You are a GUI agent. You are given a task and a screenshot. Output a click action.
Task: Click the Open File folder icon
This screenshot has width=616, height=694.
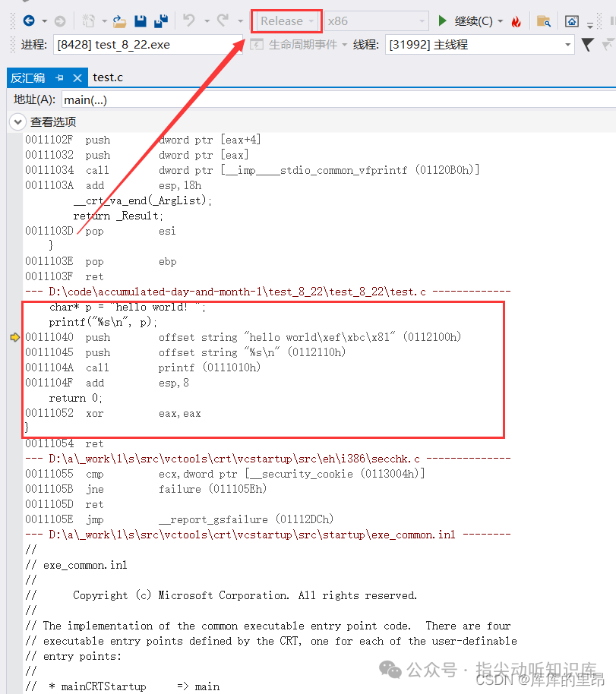click(x=119, y=21)
